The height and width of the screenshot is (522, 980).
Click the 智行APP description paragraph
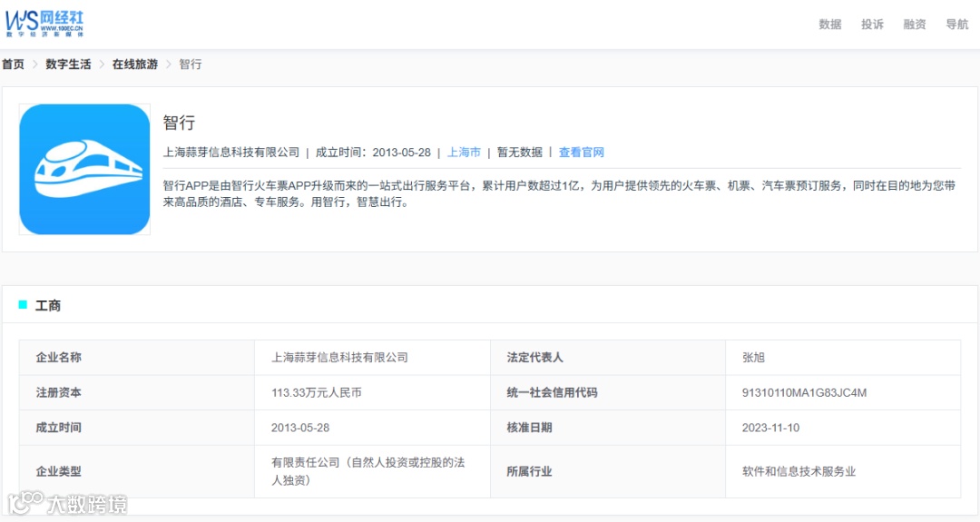(559, 193)
